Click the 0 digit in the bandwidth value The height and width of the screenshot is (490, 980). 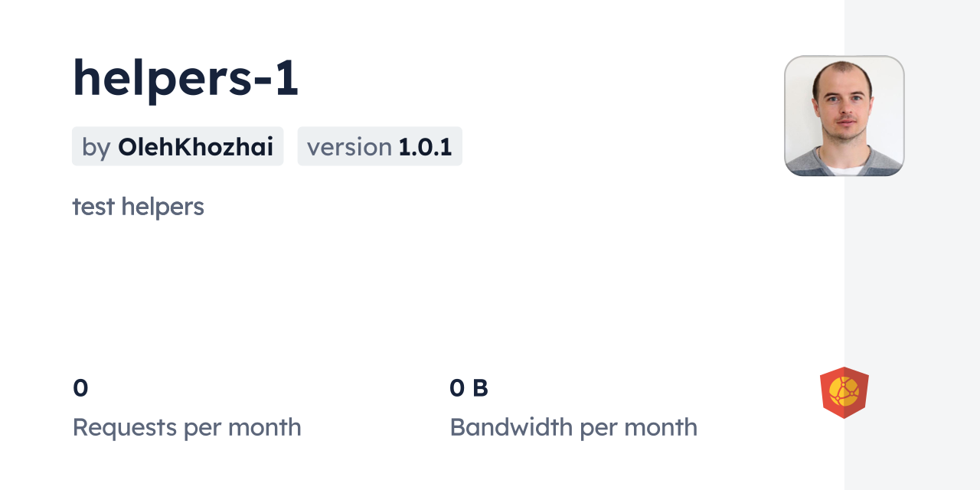[x=457, y=388]
